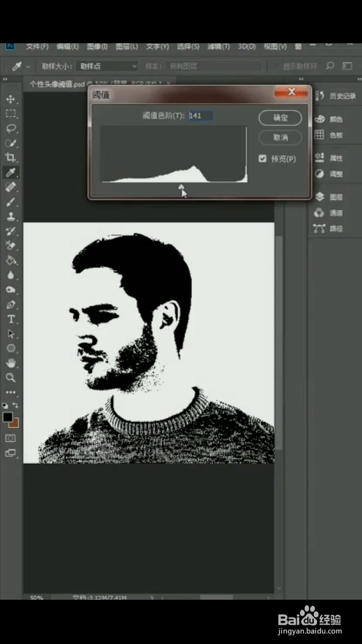Viewport: 362px width, 644px height.
Task: Toggle the Preview (预览) checkbox
Action: point(262,158)
